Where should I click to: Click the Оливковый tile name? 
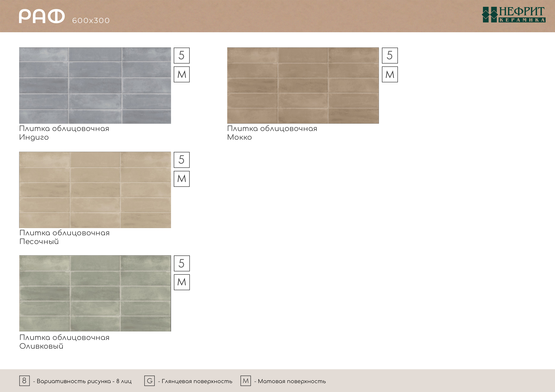tap(41, 346)
